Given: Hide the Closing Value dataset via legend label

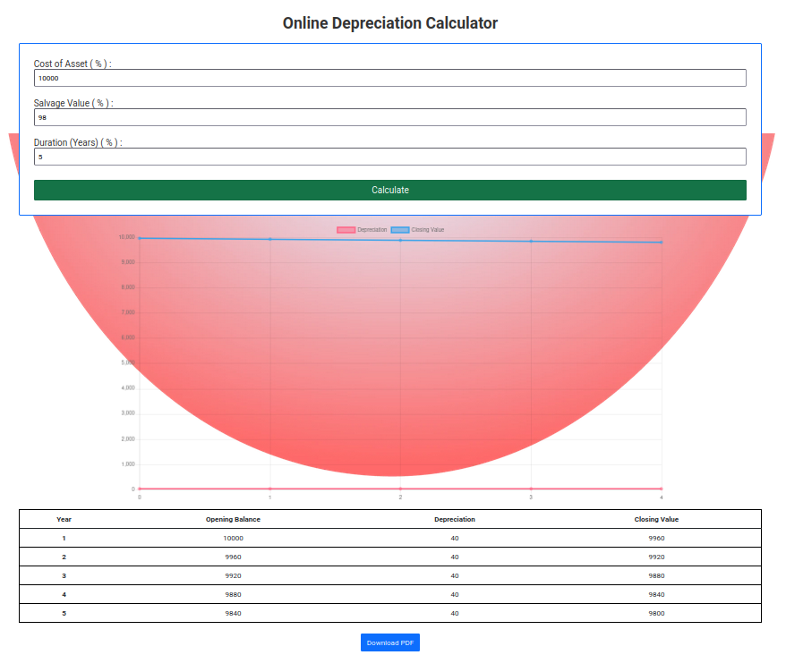Looking at the screenshot, I should click(428, 230).
